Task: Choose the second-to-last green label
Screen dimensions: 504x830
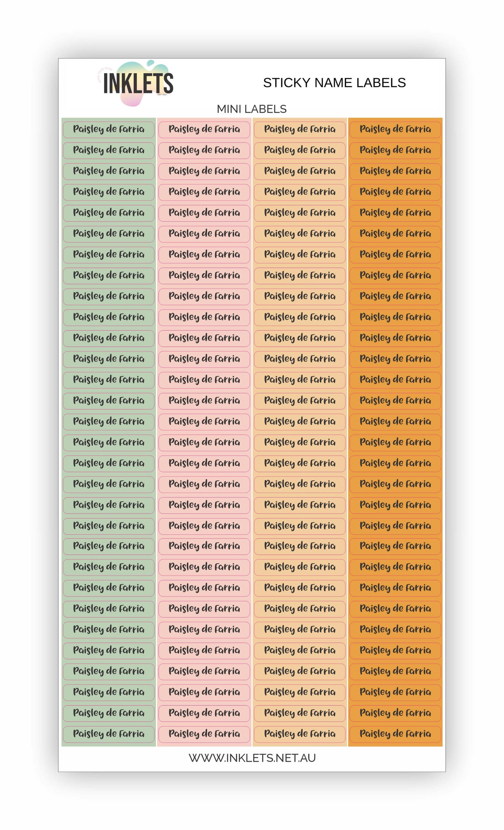Action: [108, 713]
